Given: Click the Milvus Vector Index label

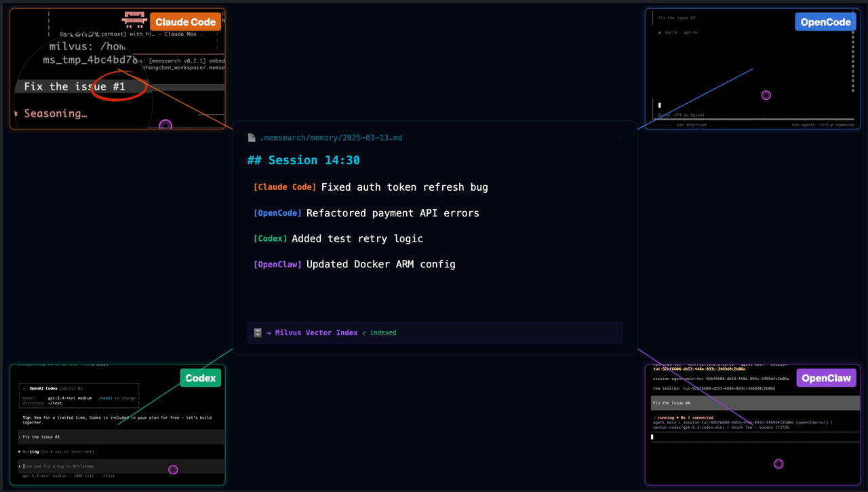Looking at the screenshot, I should (x=316, y=333).
